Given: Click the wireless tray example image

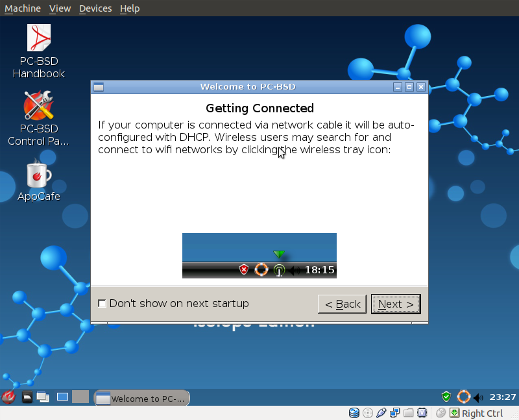Looking at the screenshot, I should (x=259, y=256).
